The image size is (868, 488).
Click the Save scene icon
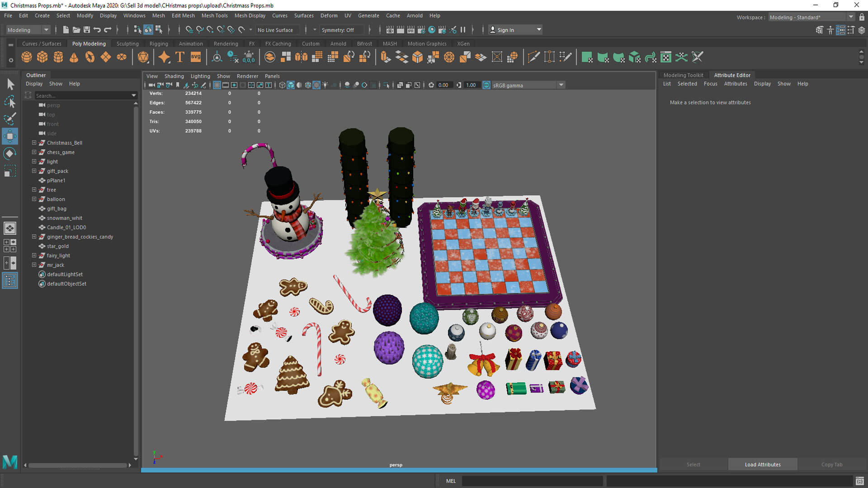pyautogui.click(x=86, y=30)
